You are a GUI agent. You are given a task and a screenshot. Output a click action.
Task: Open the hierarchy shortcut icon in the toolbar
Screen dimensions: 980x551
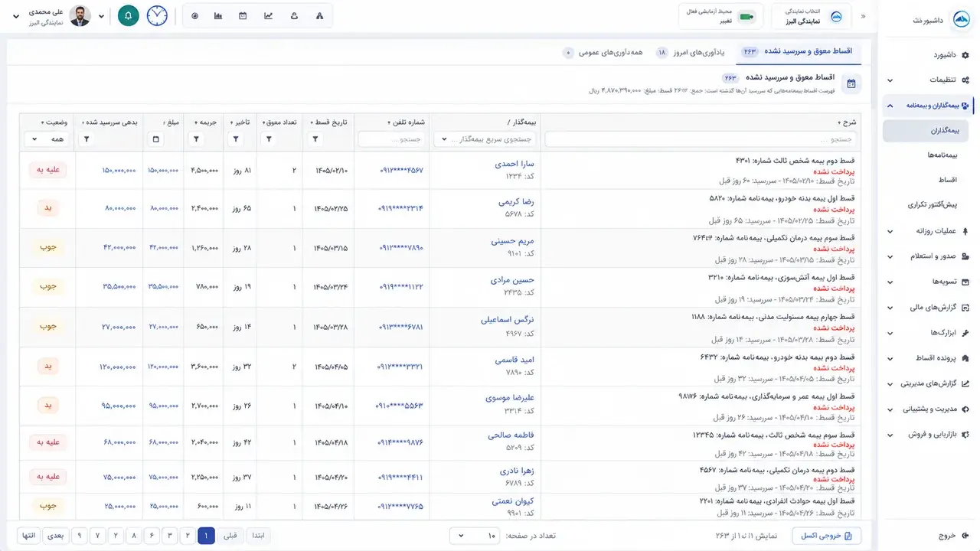319,15
